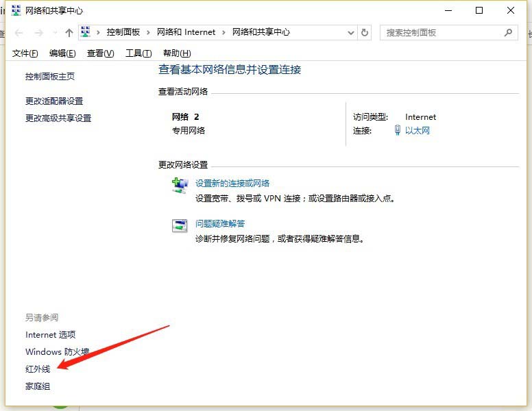Focus the 搜索控制面板 search field
Screen dimensions: 532x411
(448, 33)
